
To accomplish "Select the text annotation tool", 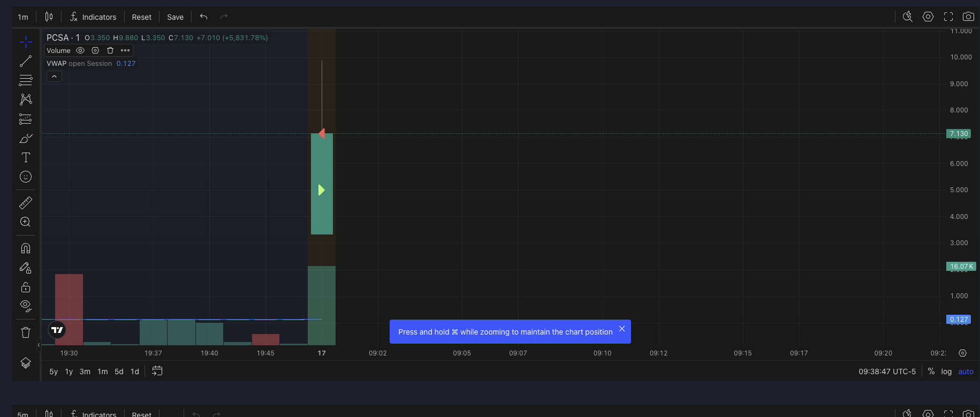I will 26,157.
